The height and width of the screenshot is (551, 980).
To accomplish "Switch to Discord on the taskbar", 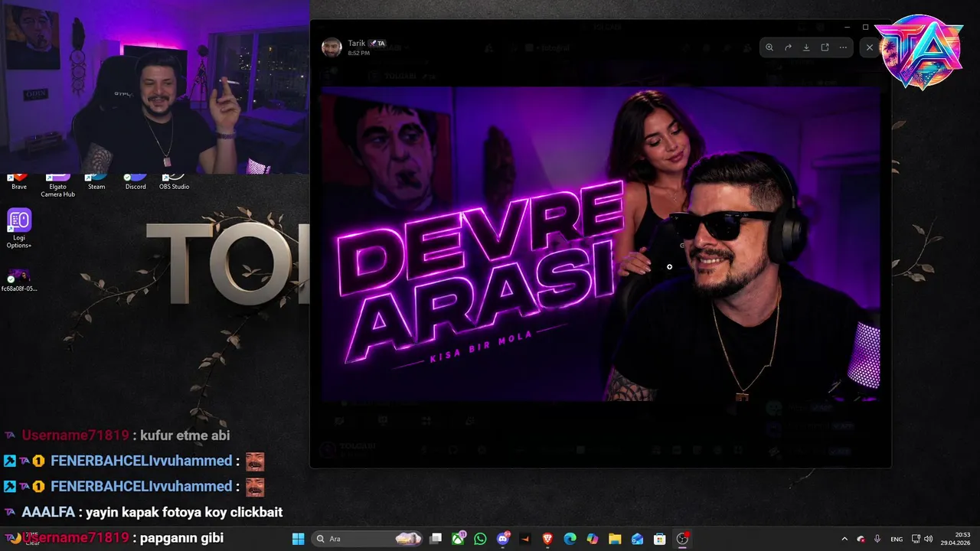I will pos(503,539).
